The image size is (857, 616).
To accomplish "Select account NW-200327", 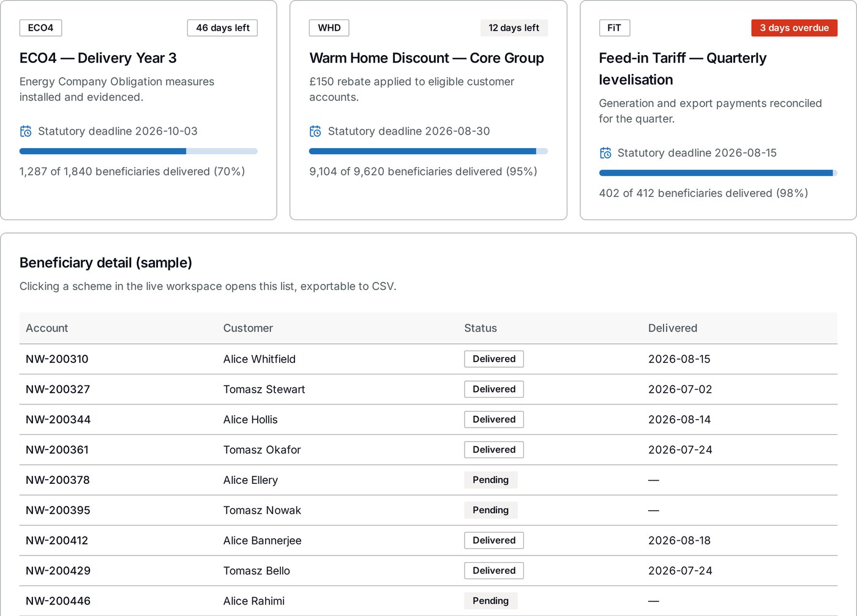I will pyautogui.click(x=58, y=390).
